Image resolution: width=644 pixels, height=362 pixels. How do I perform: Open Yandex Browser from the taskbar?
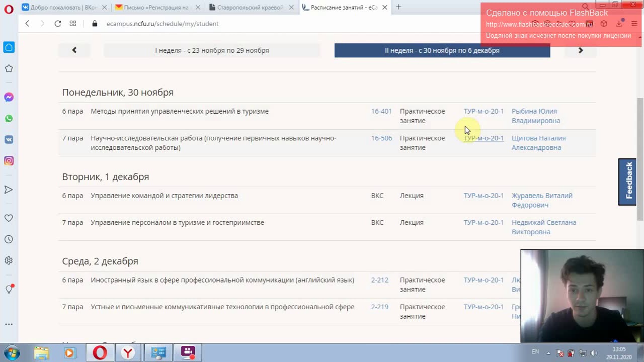(x=129, y=353)
